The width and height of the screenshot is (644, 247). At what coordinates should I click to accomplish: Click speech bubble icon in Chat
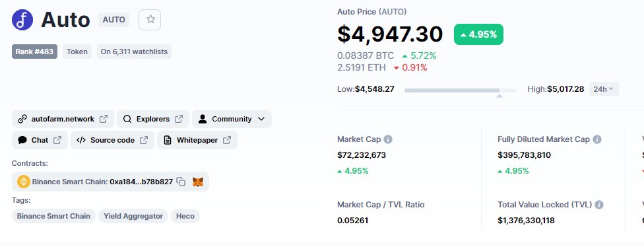(22, 140)
